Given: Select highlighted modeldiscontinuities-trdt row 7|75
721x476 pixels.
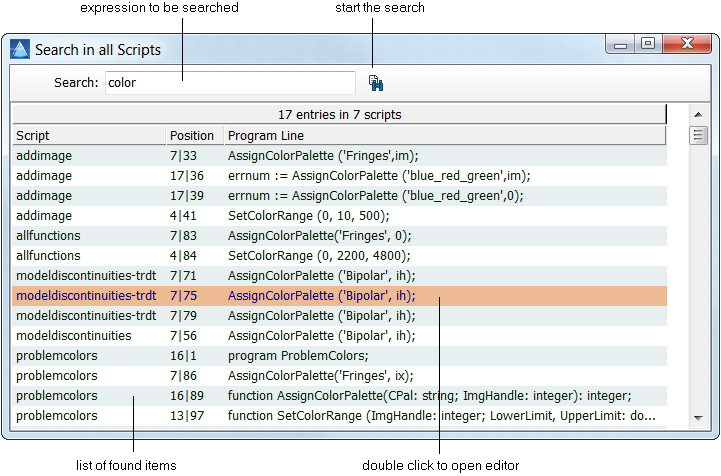Looking at the screenshot, I should (339, 296).
